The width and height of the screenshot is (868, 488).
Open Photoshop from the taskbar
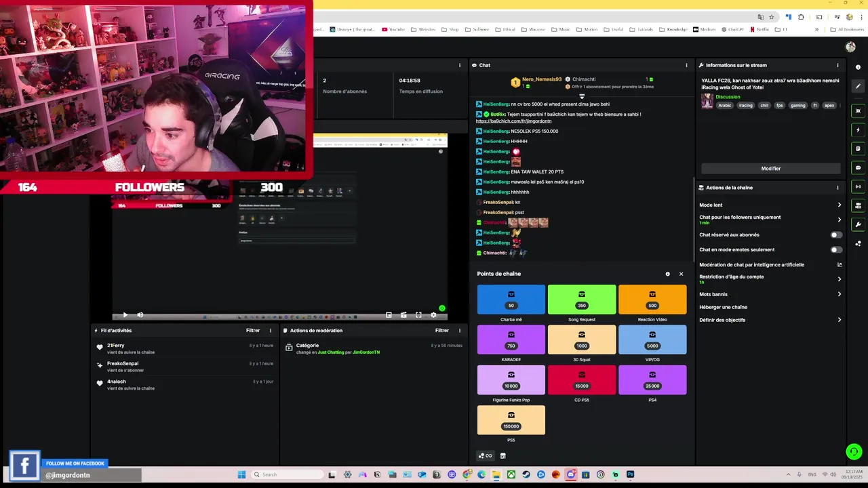630,474
